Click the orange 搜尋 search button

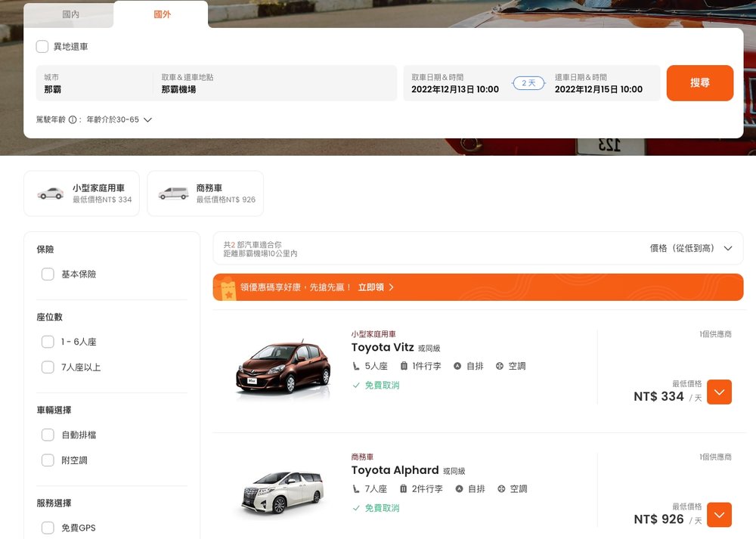pos(700,83)
